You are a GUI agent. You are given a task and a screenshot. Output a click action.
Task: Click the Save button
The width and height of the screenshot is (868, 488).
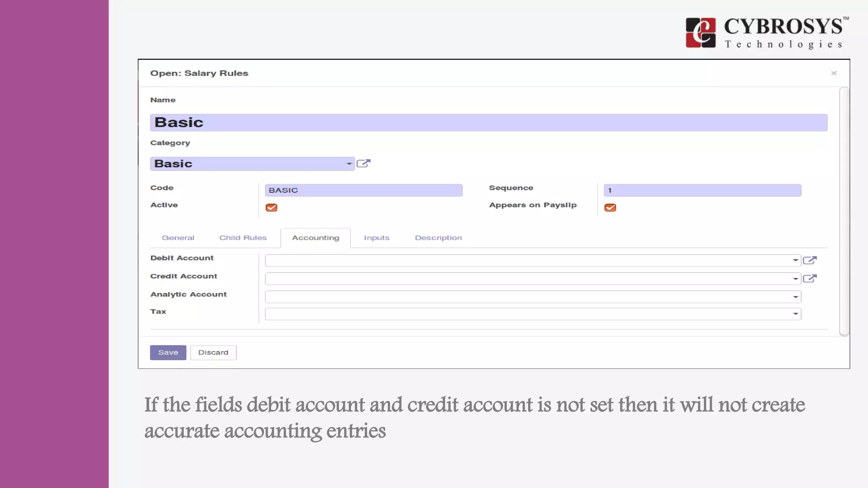(168, 352)
